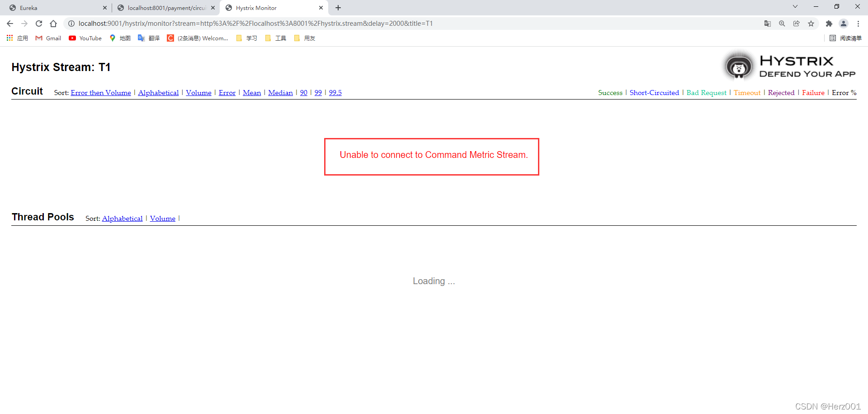The height and width of the screenshot is (414, 868).
Task: Click the blue Short-Circuited legend label
Action: [x=654, y=93]
